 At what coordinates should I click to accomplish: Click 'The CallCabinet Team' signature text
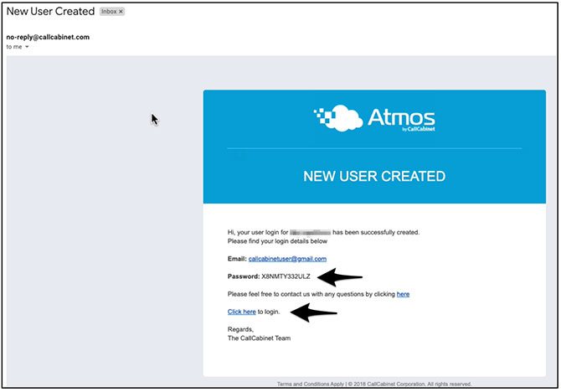coord(259,338)
